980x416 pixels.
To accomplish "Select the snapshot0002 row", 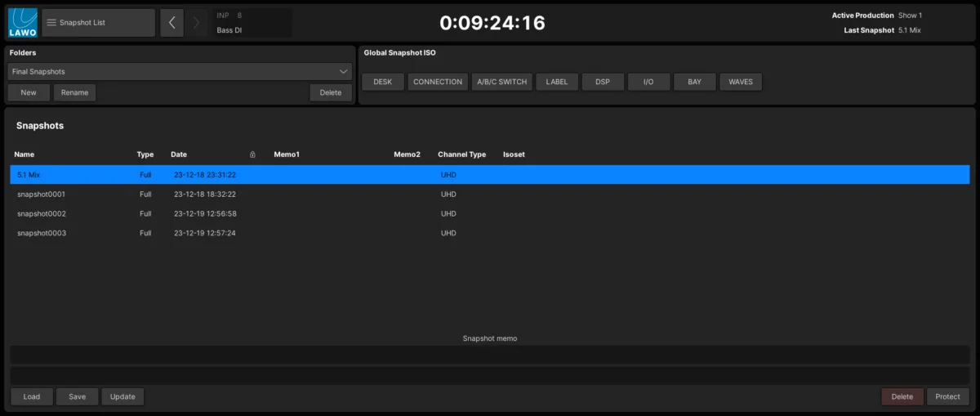I will (x=490, y=213).
